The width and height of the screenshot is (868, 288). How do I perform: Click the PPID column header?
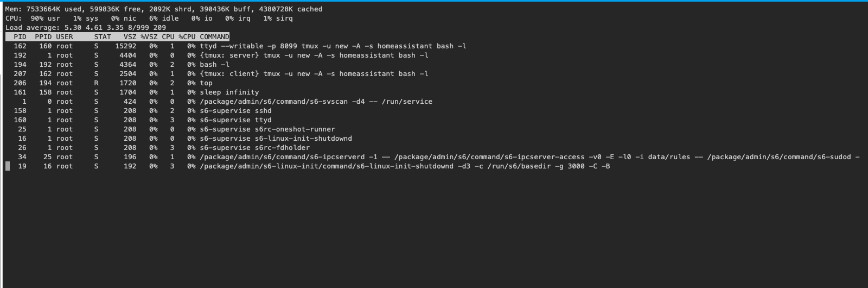(43, 37)
